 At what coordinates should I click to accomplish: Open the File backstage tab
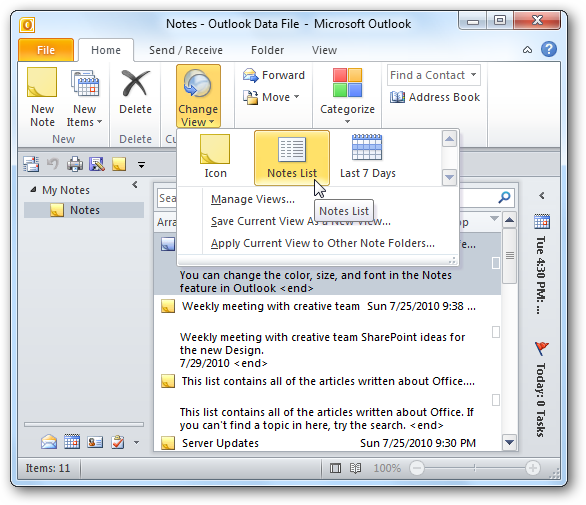tap(46, 50)
